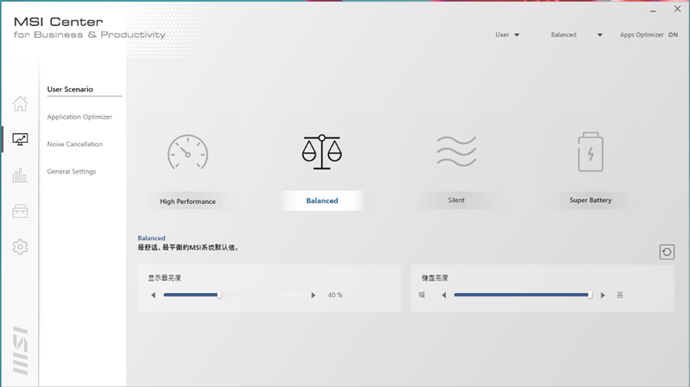Select the Super Battery mode button
This screenshot has height=387, width=690.
point(591,200)
